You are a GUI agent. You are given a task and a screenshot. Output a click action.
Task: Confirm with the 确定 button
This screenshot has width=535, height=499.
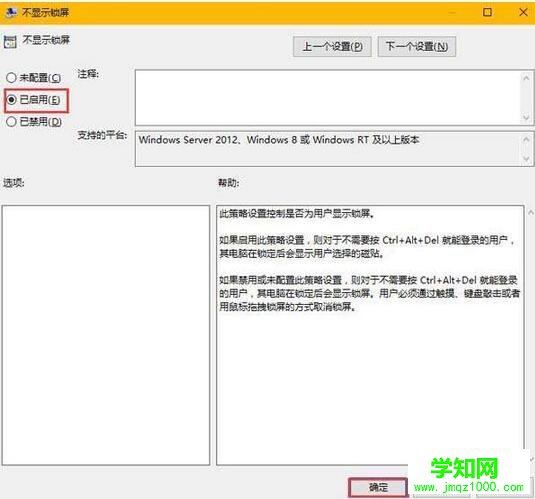coord(378,487)
